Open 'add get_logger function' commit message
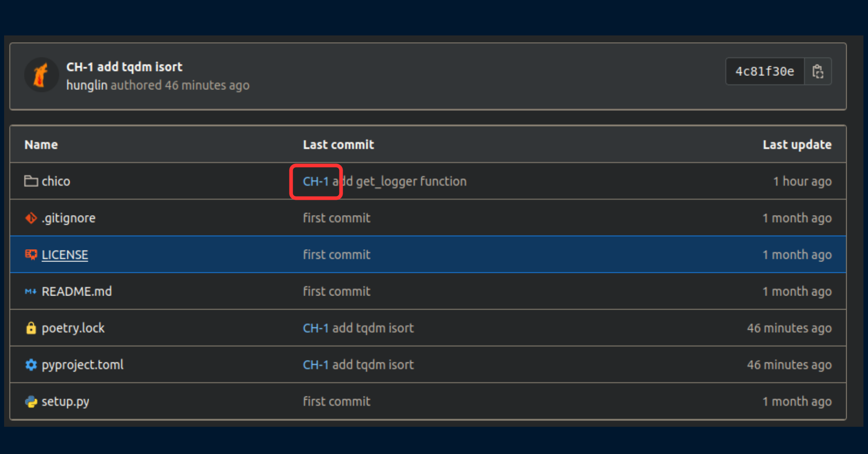Viewport: 868px width, 454px height. click(x=399, y=182)
